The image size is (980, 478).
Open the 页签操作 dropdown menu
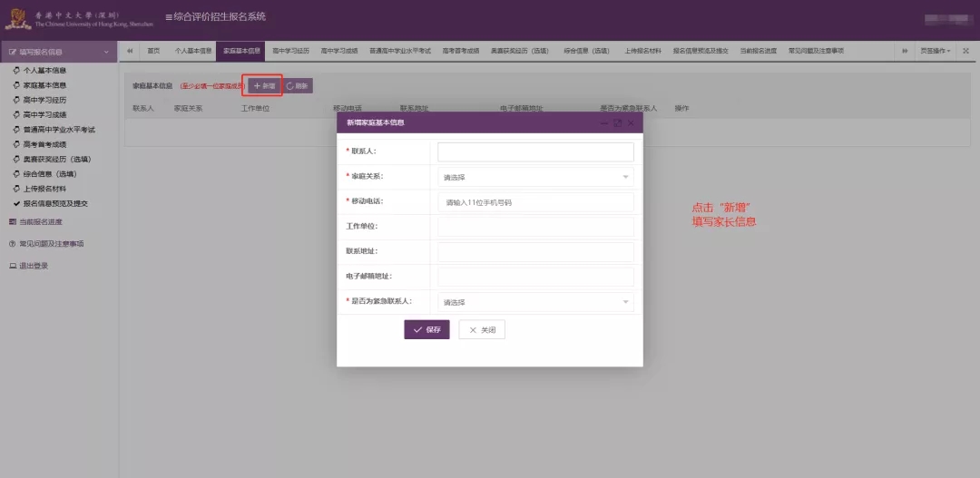936,51
